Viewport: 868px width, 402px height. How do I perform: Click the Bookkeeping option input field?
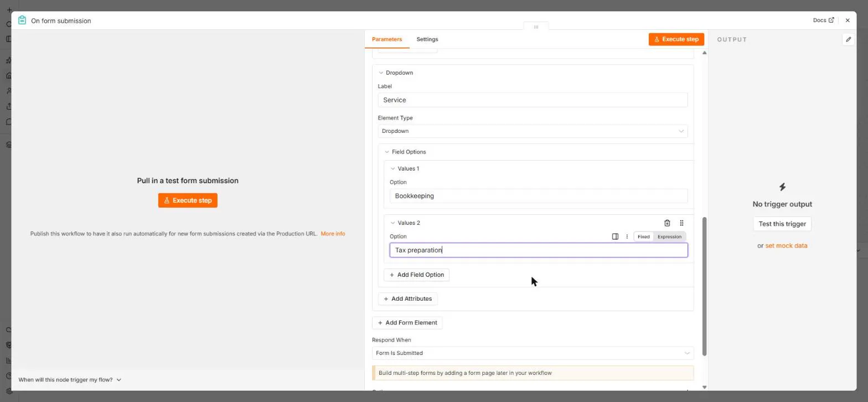pyautogui.click(x=539, y=196)
